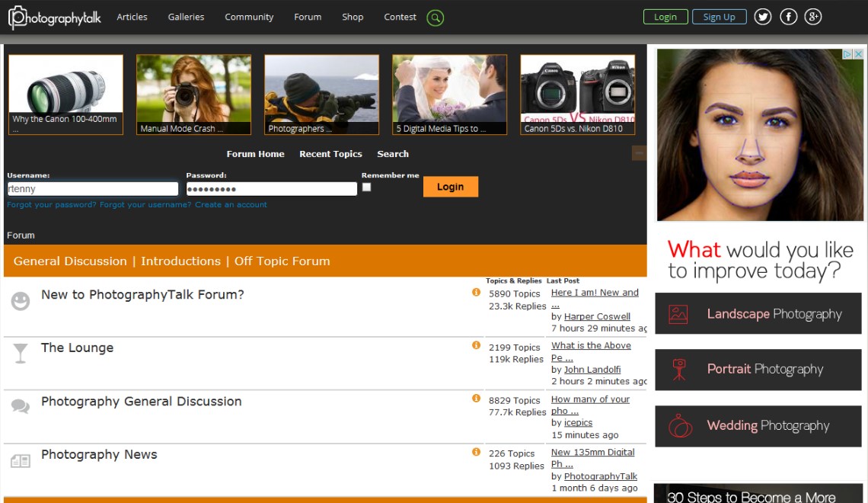View Recent Topics

(x=330, y=154)
